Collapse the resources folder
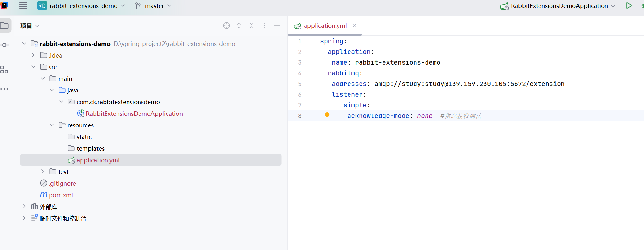The width and height of the screenshot is (644, 250). (x=52, y=125)
